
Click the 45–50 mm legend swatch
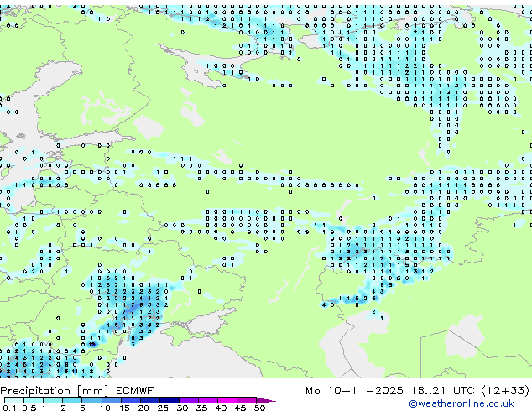point(247,400)
